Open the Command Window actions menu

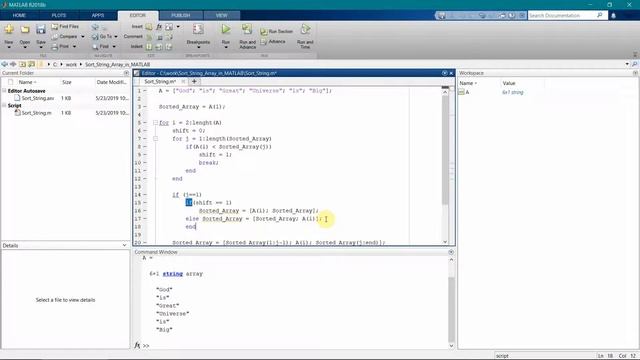pos(451,252)
